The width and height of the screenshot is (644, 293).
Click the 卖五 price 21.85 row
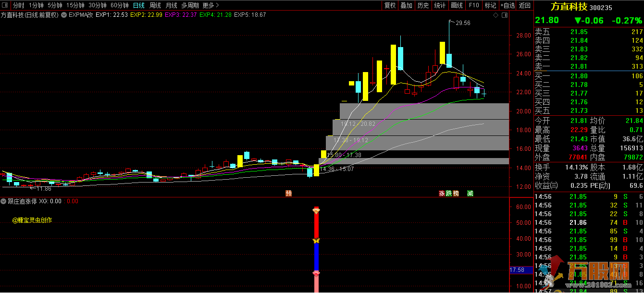(589, 32)
